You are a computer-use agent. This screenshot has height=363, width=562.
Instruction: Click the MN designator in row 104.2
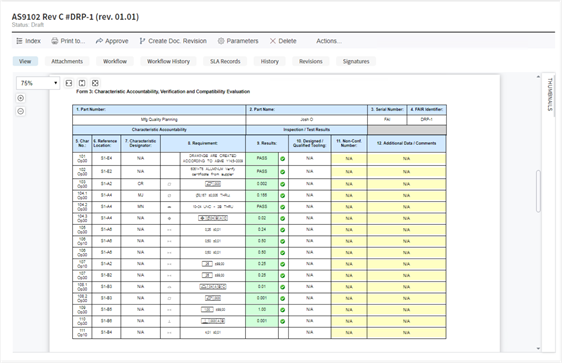tap(140, 207)
